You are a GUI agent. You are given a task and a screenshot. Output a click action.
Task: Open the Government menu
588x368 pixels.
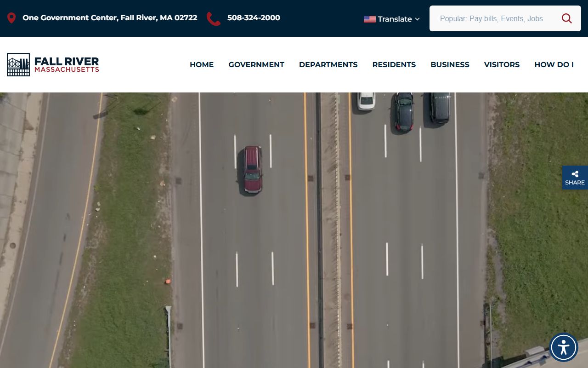point(256,65)
